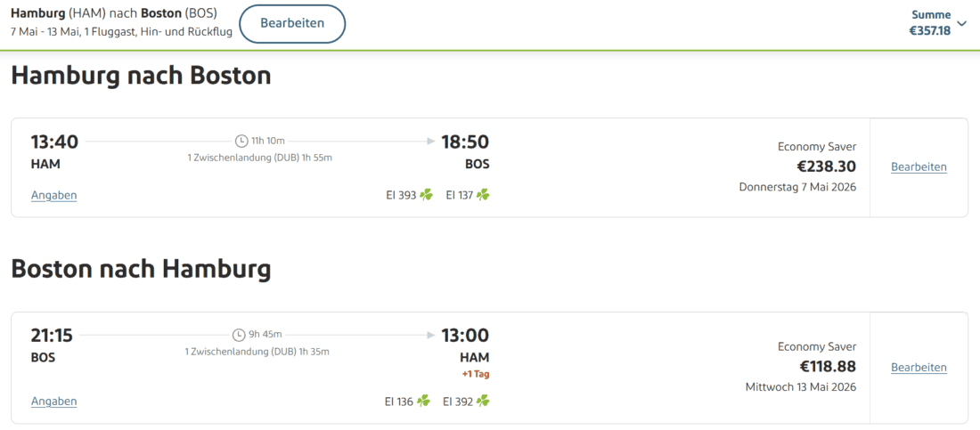Click the €238.30 Economy Saver price

click(826, 166)
